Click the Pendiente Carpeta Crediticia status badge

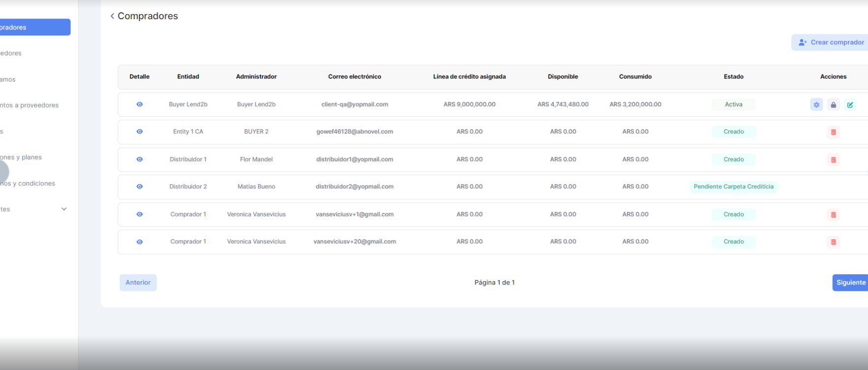733,186
